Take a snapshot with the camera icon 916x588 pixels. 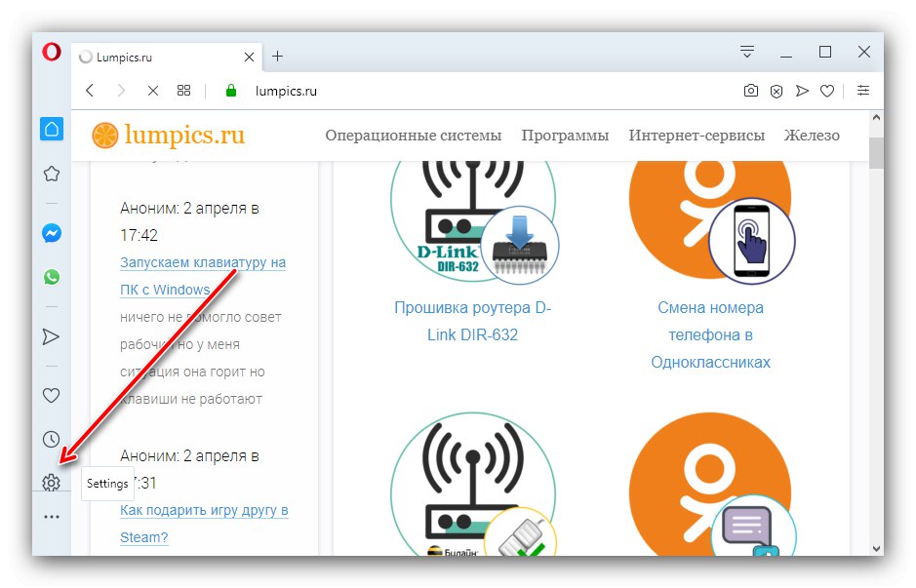(751, 90)
